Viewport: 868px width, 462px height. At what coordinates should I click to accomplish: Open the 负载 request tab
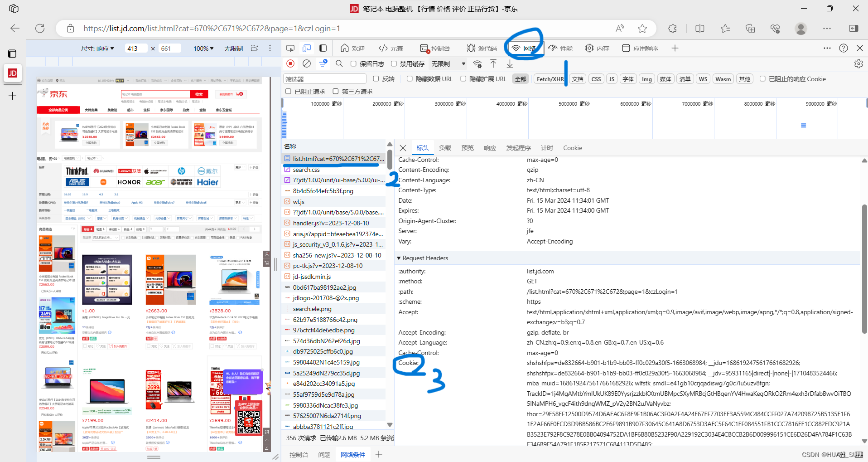pos(445,148)
